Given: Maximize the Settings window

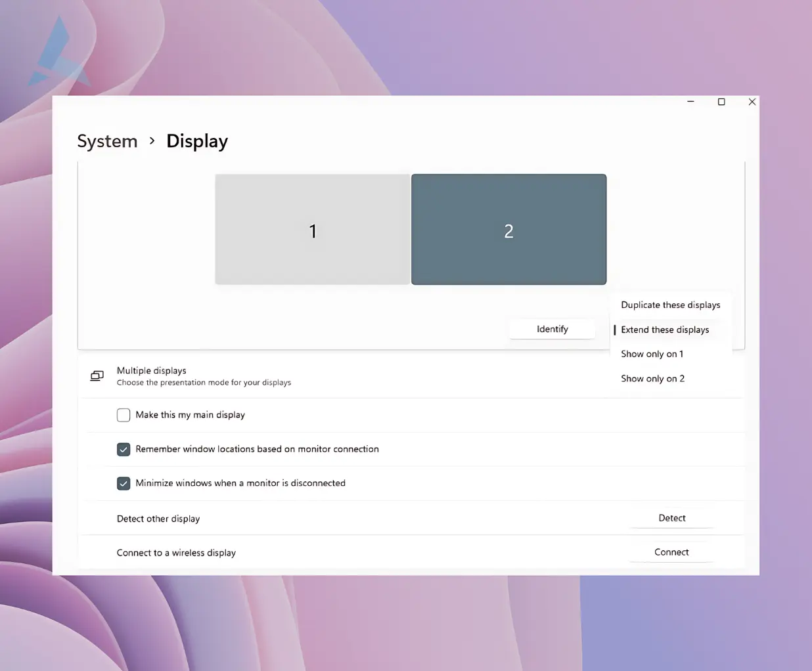Looking at the screenshot, I should point(721,102).
